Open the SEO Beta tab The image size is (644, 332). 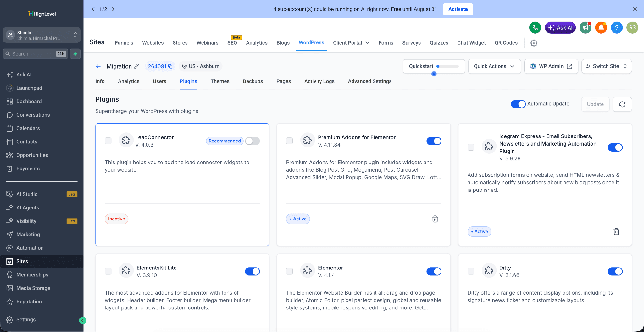(232, 43)
